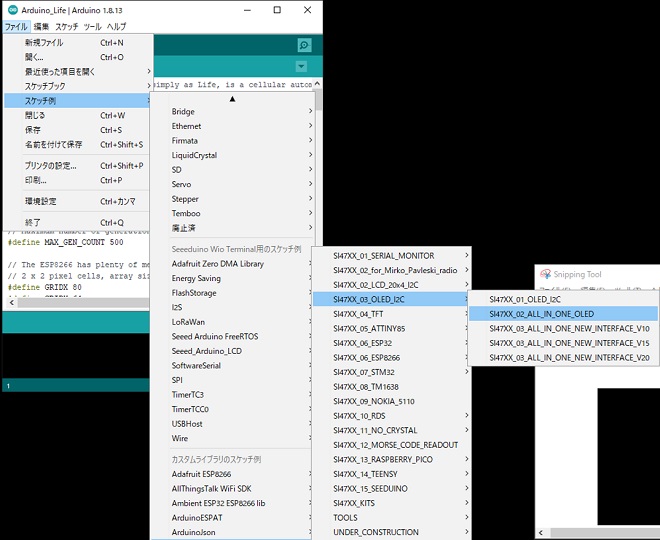Image resolution: width=660 pixels, height=540 pixels.
Task: Open the スケッチ menu
Action: point(67,27)
